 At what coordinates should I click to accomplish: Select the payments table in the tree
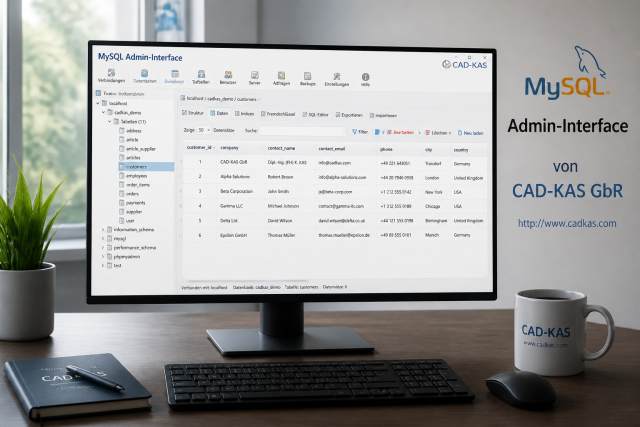tap(132, 202)
